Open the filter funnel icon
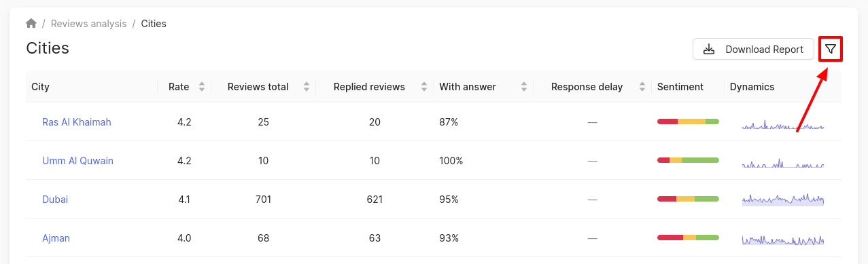This screenshot has width=868, height=264. click(x=831, y=49)
